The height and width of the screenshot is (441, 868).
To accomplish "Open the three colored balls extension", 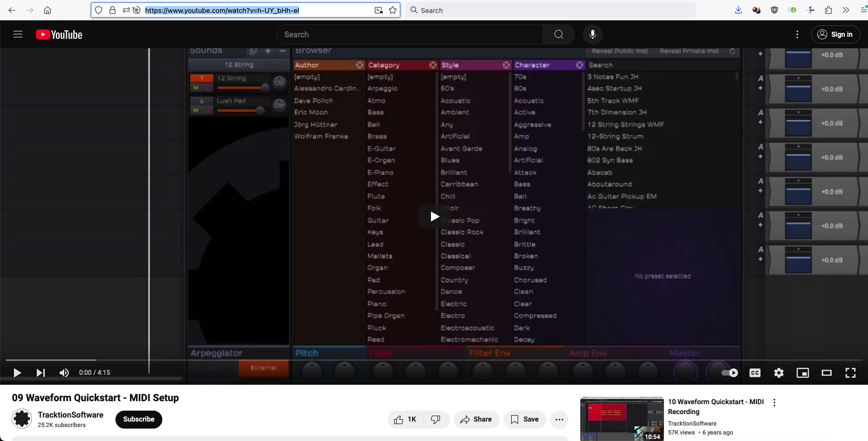I will pos(757,10).
